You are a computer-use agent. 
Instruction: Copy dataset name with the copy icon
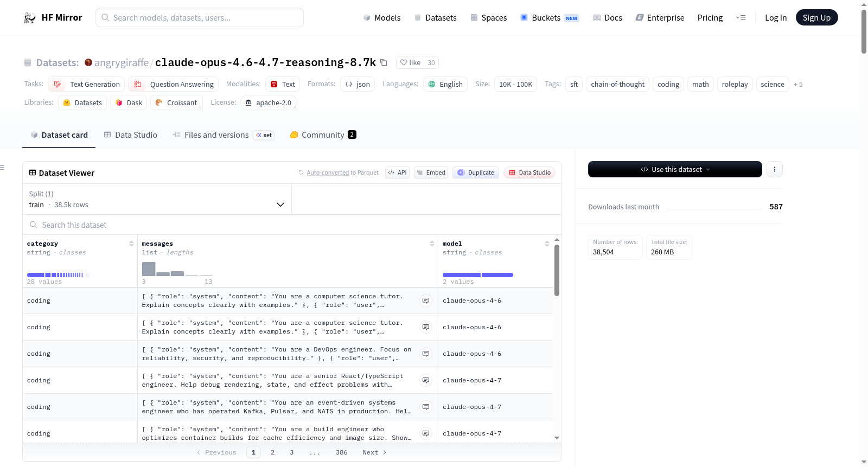(384, 62)
